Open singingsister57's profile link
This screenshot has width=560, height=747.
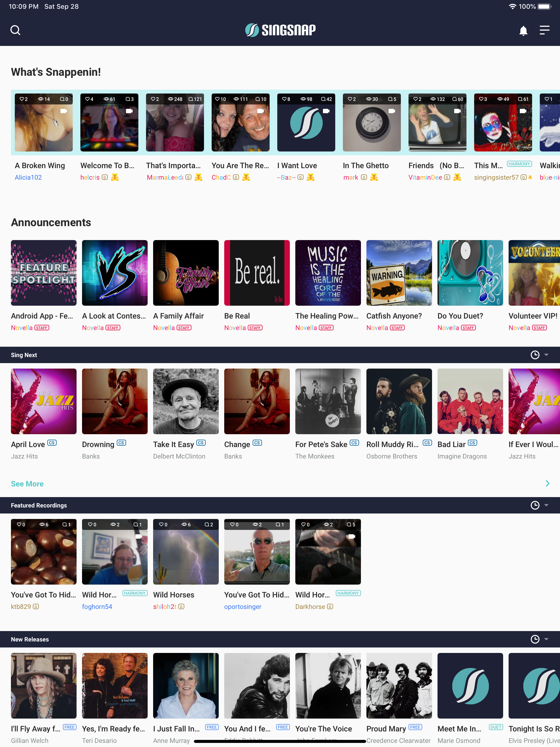click(x=496, y=178)
